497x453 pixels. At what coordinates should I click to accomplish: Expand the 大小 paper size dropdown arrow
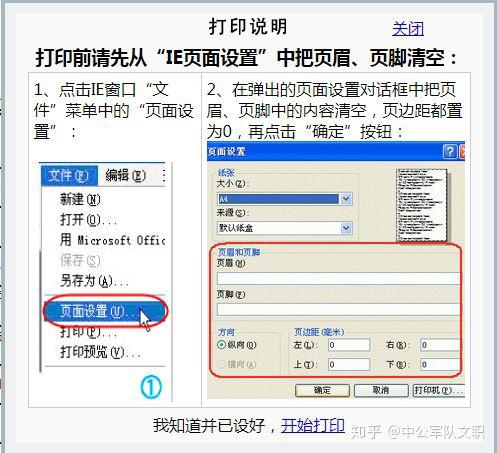346,199
